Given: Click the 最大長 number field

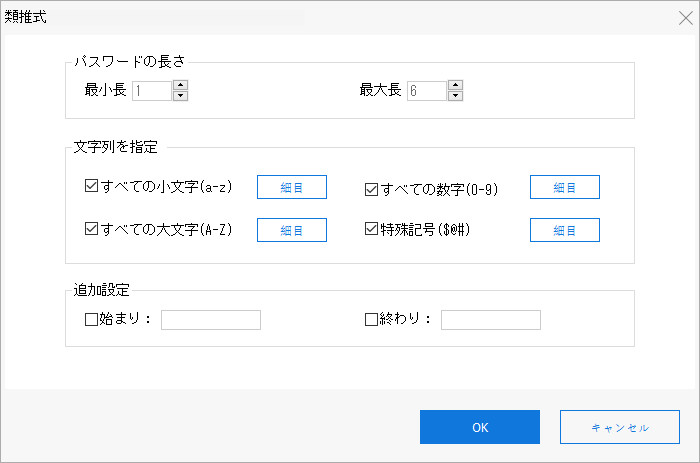Looking at the screenshot, I should (x=426, y=91).
